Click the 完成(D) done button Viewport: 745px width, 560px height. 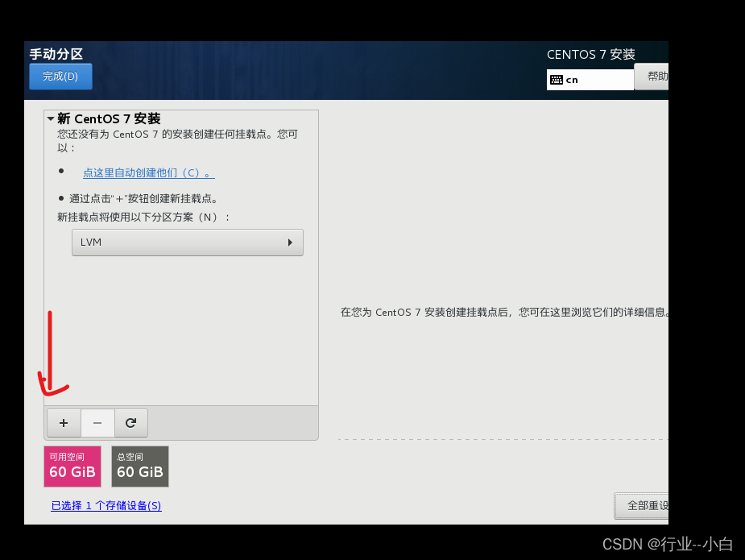point(60,76)
